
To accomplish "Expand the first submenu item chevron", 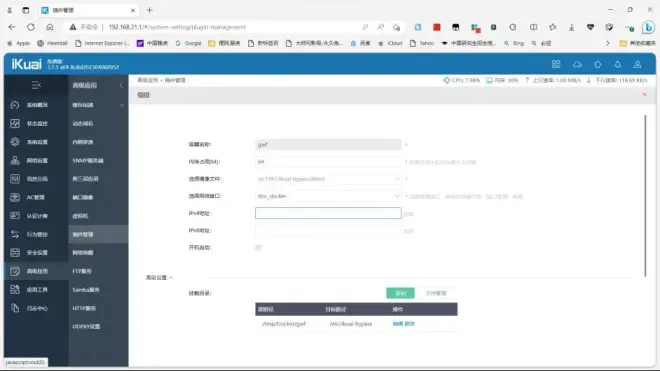I will click(122, 105).
